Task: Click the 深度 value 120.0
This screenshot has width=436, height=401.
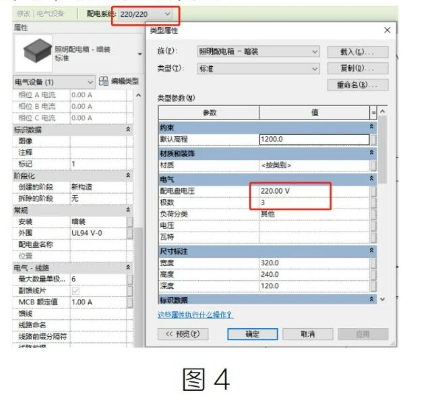Action: (314, 286)
